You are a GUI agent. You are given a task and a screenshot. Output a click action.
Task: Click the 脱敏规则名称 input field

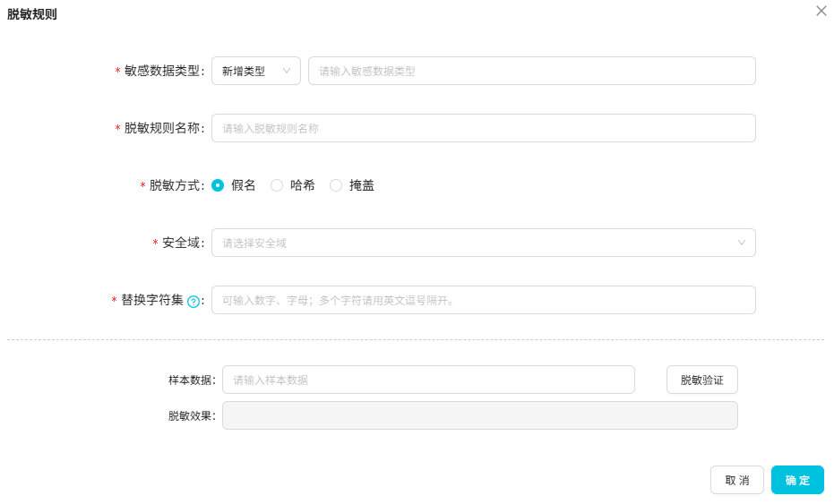pos(484,128)
